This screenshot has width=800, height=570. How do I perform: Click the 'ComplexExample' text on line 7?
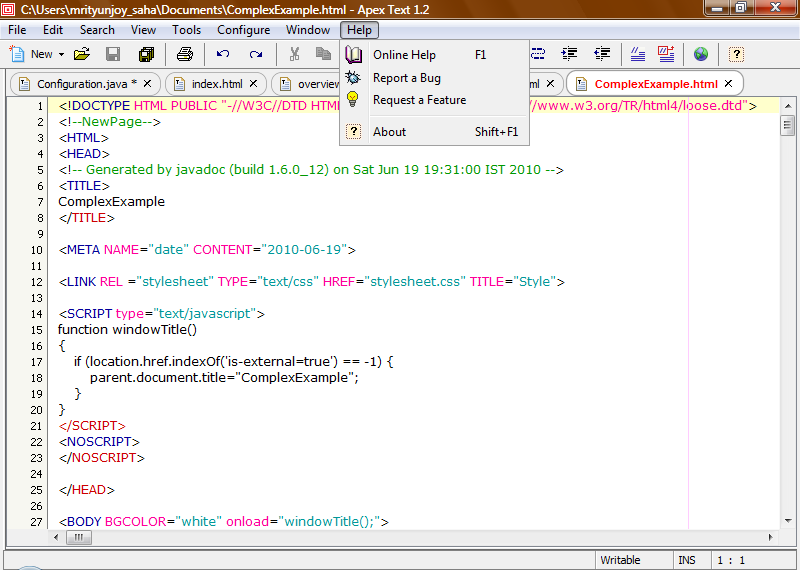tap(111, 202)
